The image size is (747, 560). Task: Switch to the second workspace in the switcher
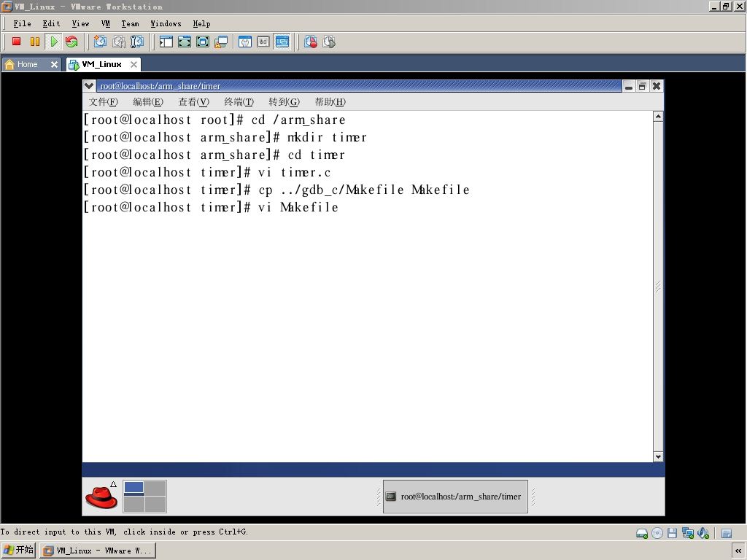[x=155, y=488]
